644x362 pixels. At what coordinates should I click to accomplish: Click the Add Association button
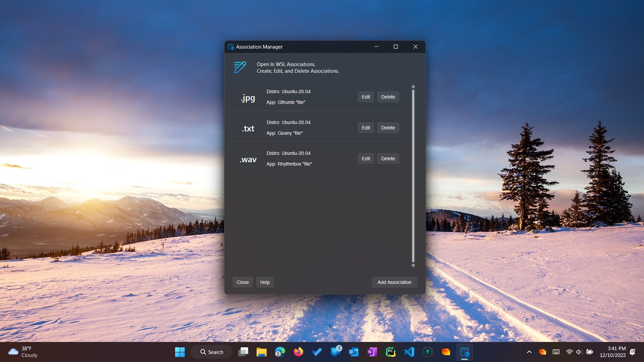(394, 282)
